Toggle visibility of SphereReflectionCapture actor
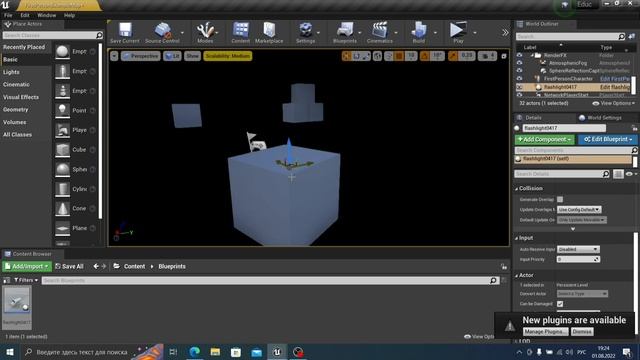Image resolution: width=640 pixels, height=360 pixels. coord(519,71)
